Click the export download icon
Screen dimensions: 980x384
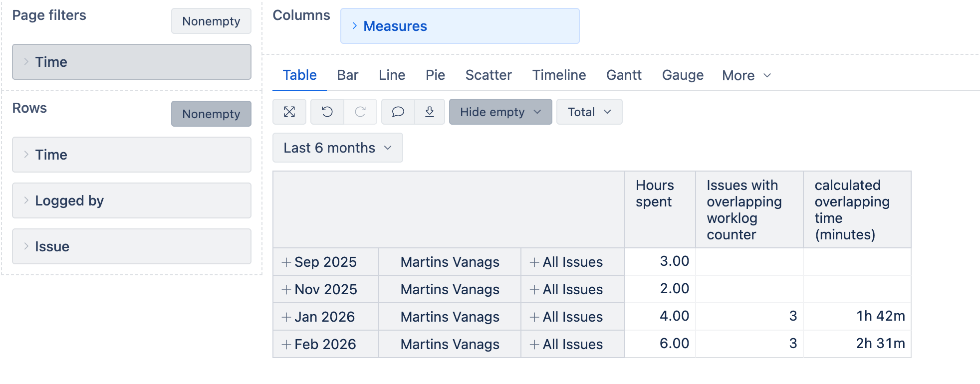coord(430,112)
